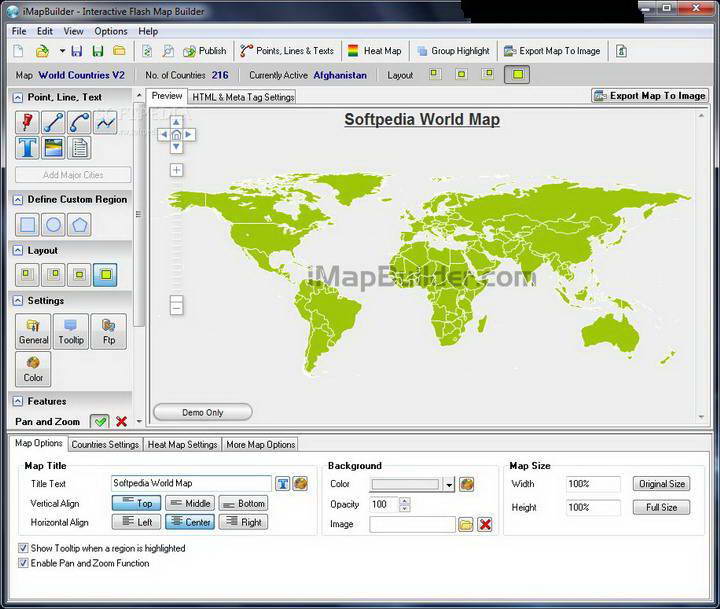The width and height of the screenshot is (720, 609).
Task: Click the Original Size button
Action: point(662,484)
